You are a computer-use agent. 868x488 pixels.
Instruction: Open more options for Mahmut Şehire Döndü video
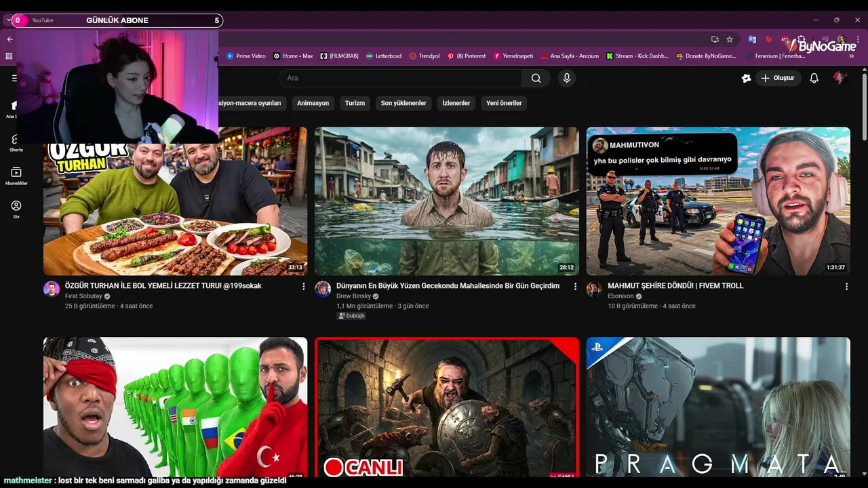click(x=846, y=287)
